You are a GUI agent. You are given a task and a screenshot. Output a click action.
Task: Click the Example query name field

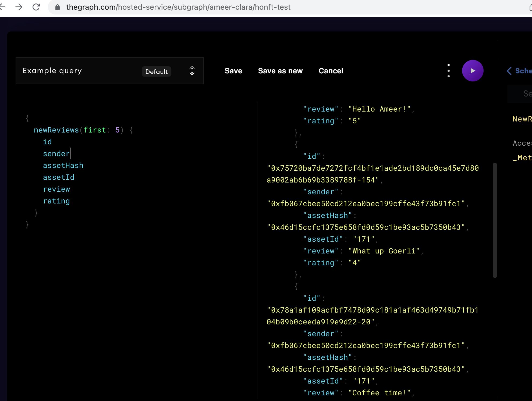point(52,71)
